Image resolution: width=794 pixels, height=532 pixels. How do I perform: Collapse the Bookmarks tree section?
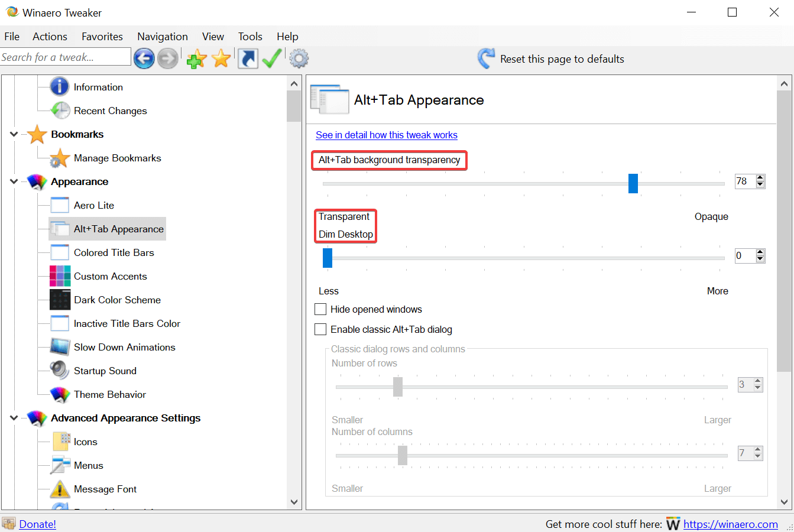(14, 134)
